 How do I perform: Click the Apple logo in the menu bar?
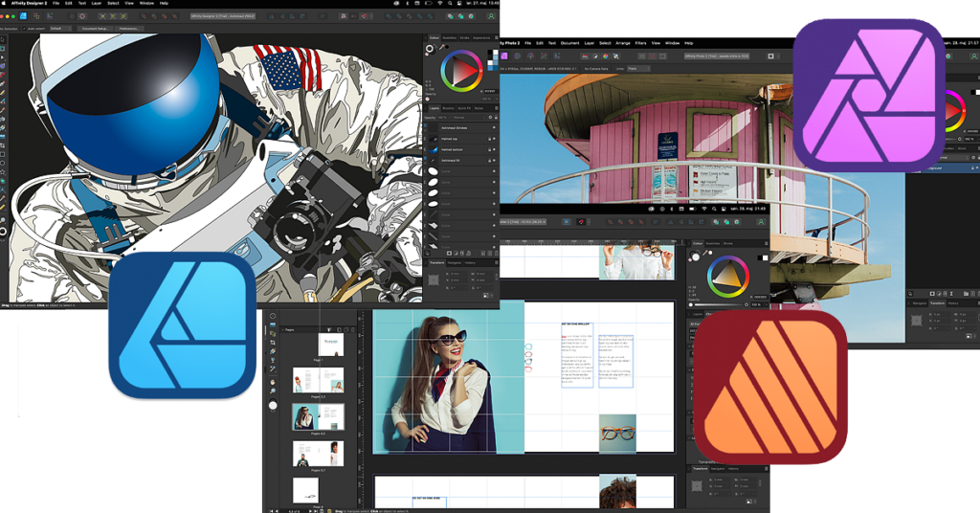coord(3,3)
